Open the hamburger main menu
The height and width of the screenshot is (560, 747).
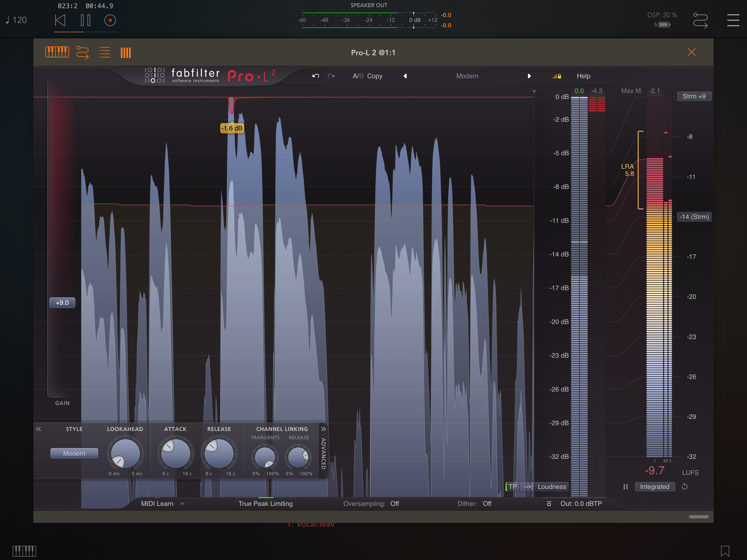(733, 20)
